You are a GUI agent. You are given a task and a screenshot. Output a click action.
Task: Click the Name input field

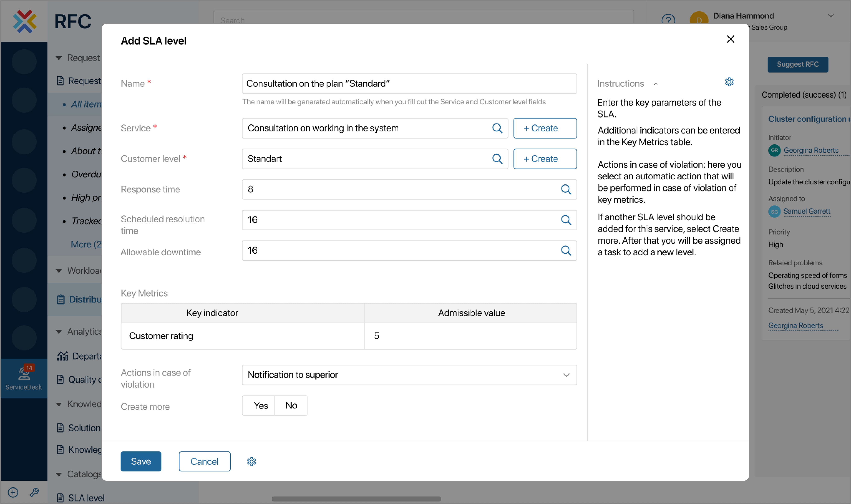(409, 83)
